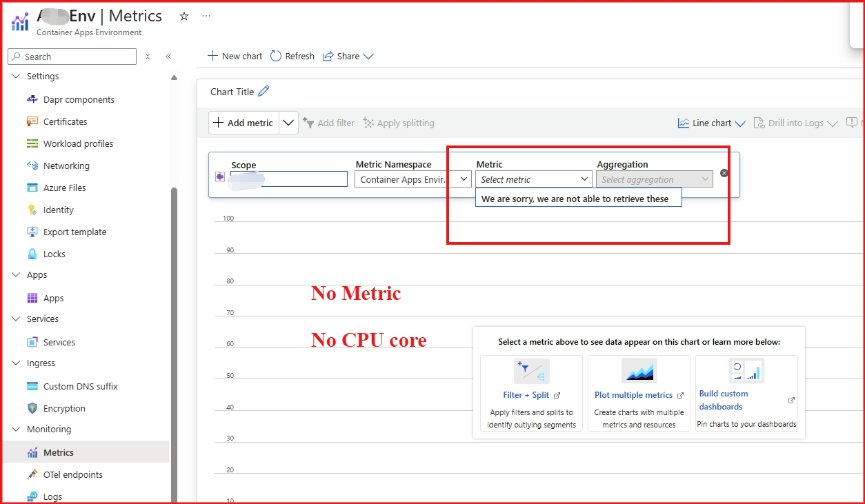Open Workload profiles in the sidebar
This screenshot has height=504, width=865.
coord(78,144)
